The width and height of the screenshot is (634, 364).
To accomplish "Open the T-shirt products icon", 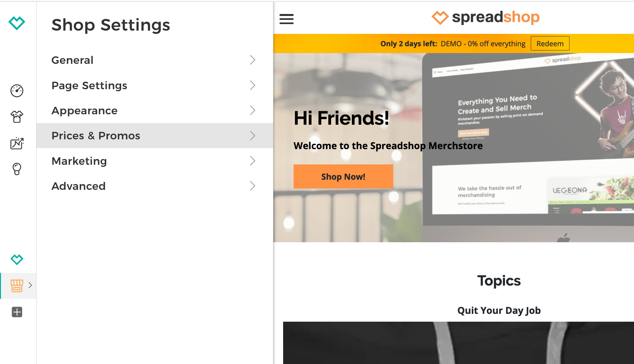I will point(17,117).
